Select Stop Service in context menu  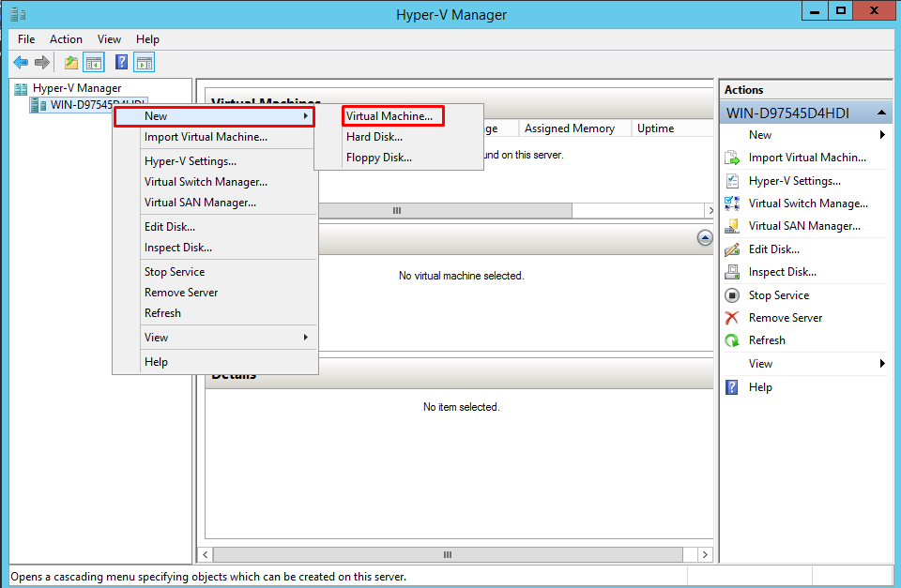coord(216,272)
